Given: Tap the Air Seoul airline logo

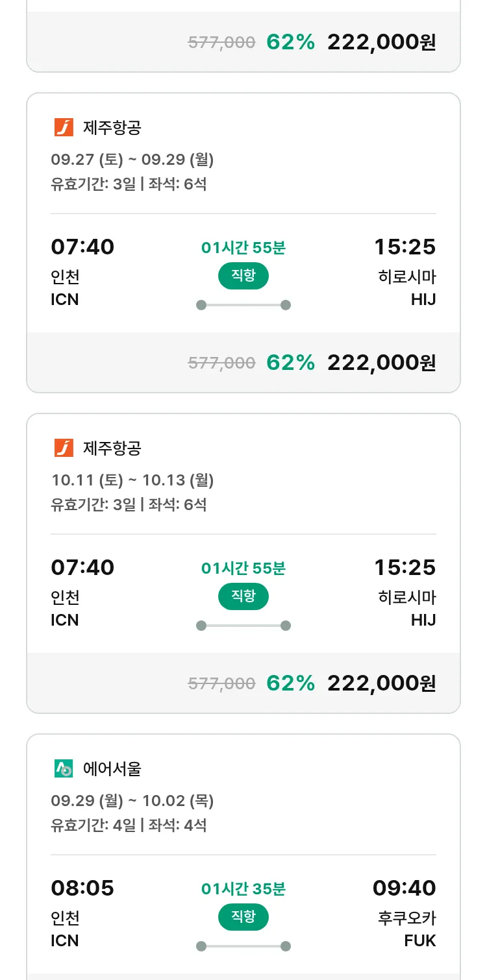Looking at the screenshot, I should click(64, 768).
